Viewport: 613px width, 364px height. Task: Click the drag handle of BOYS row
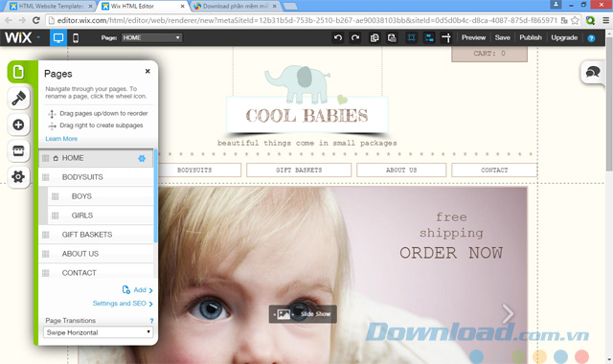[56, 196]
